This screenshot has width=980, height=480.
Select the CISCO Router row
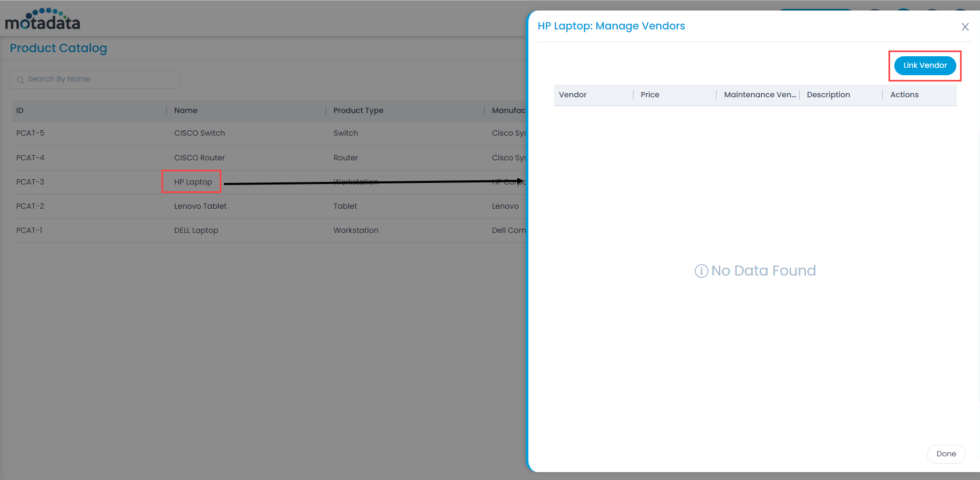point(199,158)
